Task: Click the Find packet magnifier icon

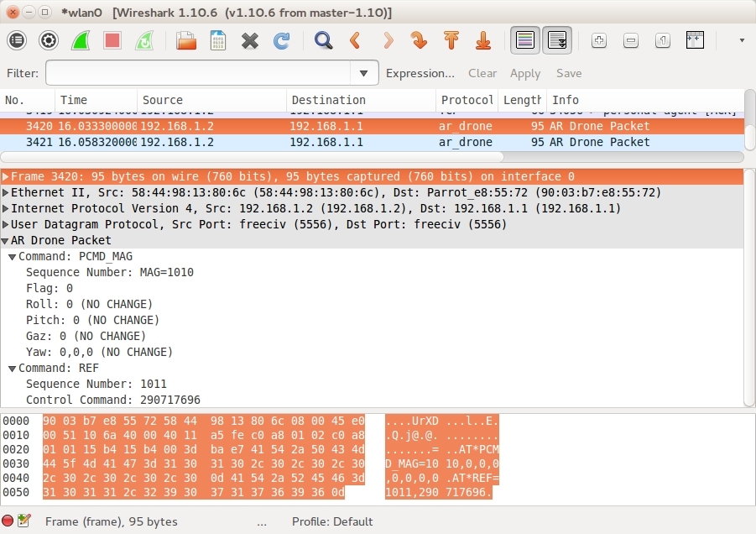Action: tap(323, 40)
